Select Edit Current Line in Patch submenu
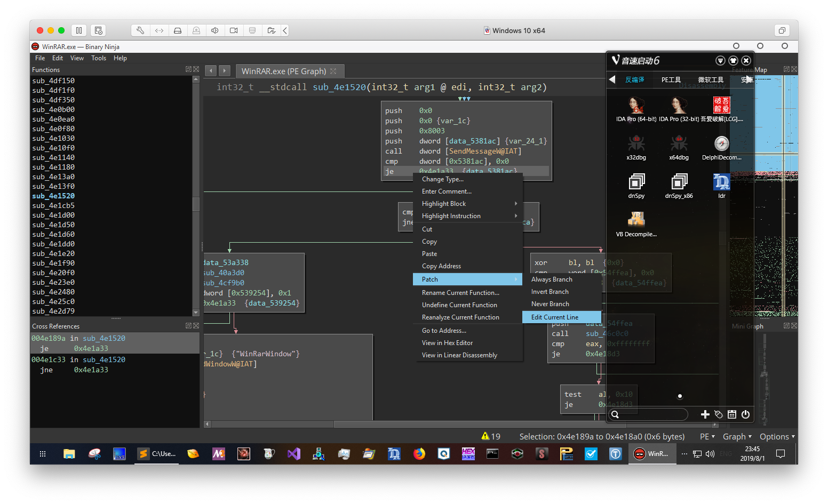This screenshot has width=828, height=504. [x=562, y=317]
